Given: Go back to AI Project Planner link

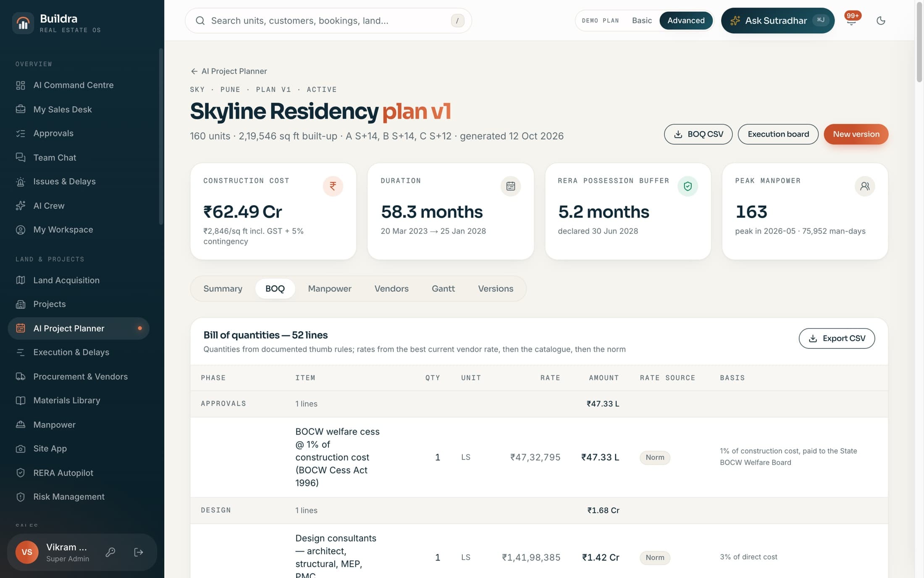Looking at the screenshot, I should click(229, 71).
